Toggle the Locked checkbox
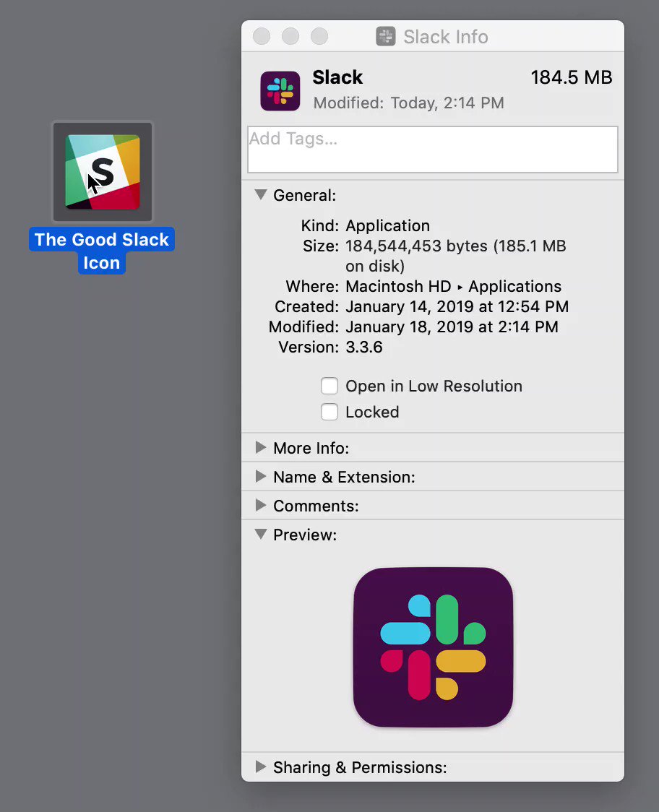 [329, 412]
